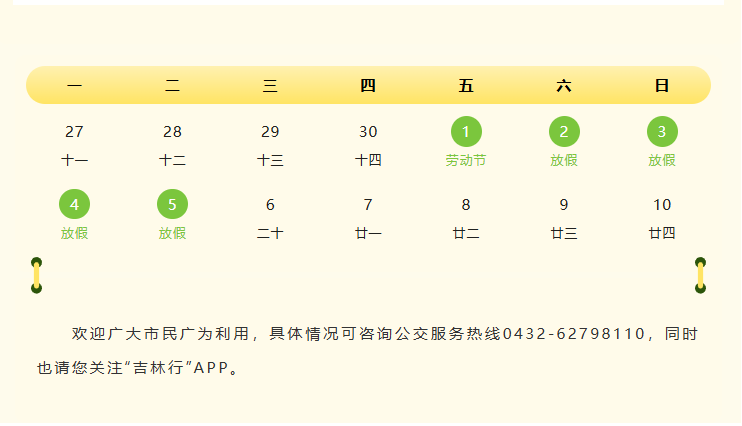Image resolution: width=742 pixels, height=426 pixels.
Task: Pick date 8 in the calendar
Action: click(466, 205)
